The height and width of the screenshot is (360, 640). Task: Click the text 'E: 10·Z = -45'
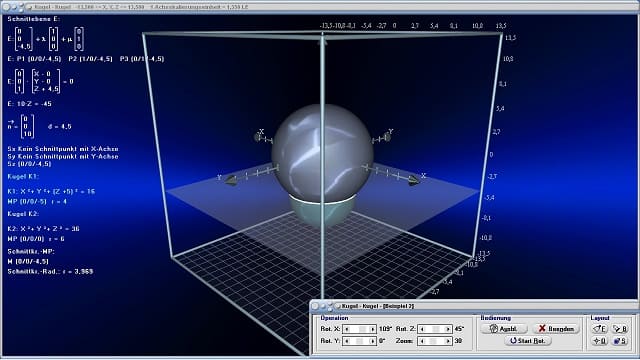tap(29, 104)
